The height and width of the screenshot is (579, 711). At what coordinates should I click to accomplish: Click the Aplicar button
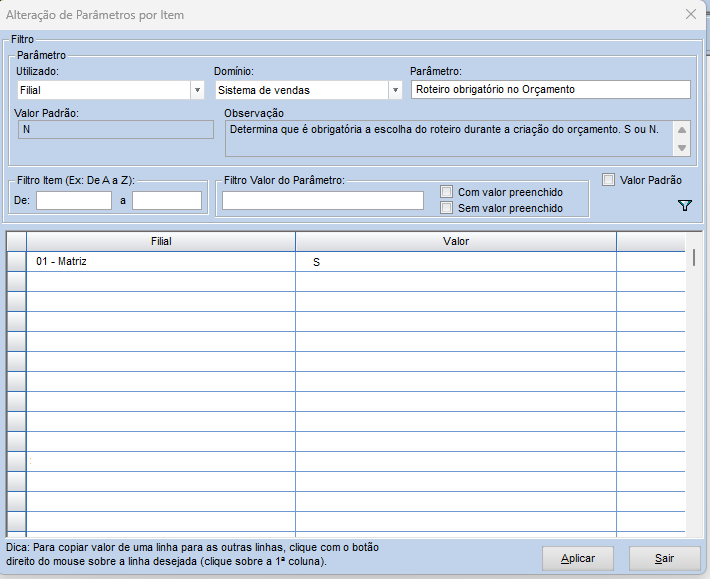tap(577, 559)
